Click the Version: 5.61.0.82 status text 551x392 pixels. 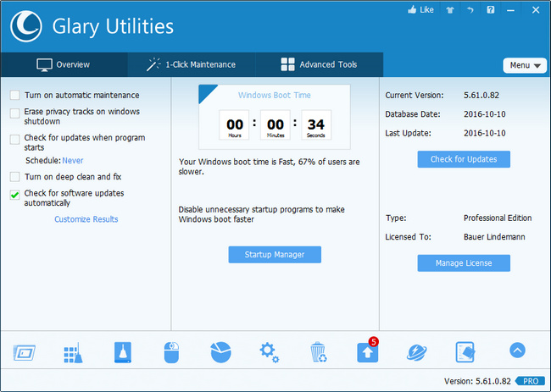477,381
